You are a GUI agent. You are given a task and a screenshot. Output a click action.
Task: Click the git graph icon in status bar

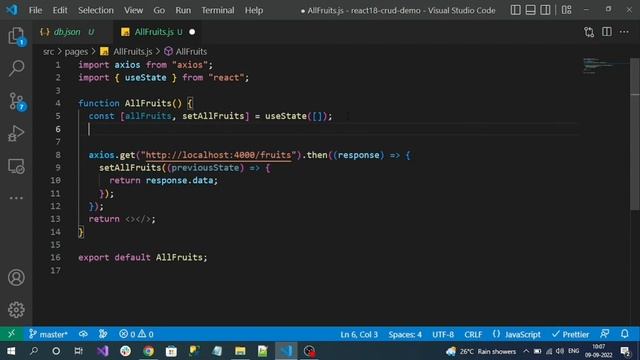(103, 334)
